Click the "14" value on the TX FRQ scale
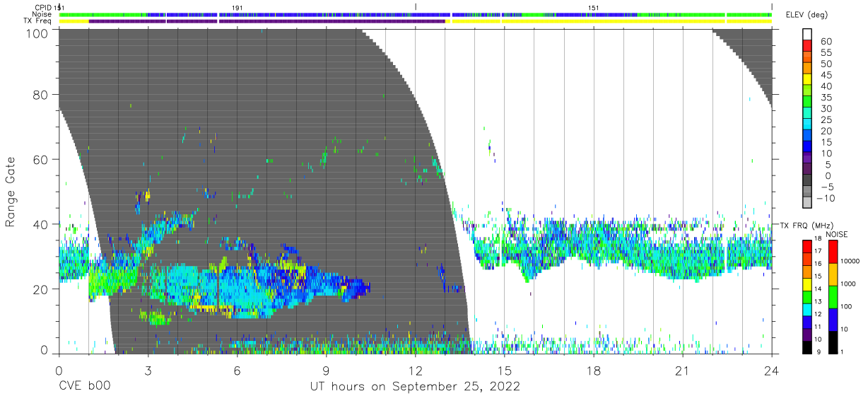This screenshot has width=868, height=401. [x=818, y=289]
